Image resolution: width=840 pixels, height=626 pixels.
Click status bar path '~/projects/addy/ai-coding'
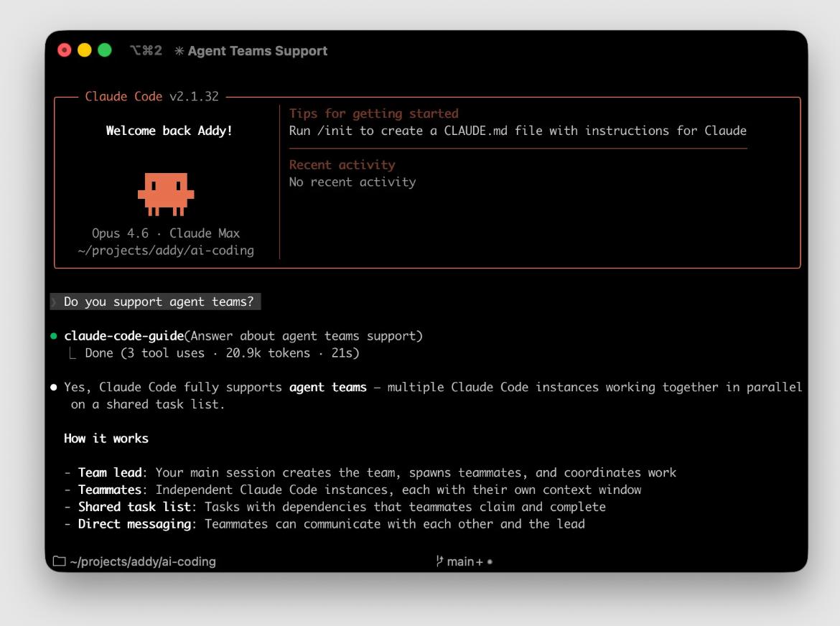pos(143,561)
